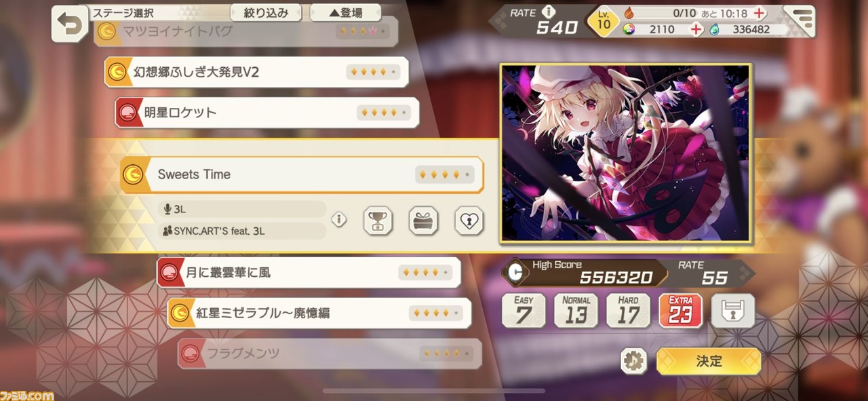Open the 絞り込み filter menu
This screenshot has width=868, height=401.
coord(266,12)
